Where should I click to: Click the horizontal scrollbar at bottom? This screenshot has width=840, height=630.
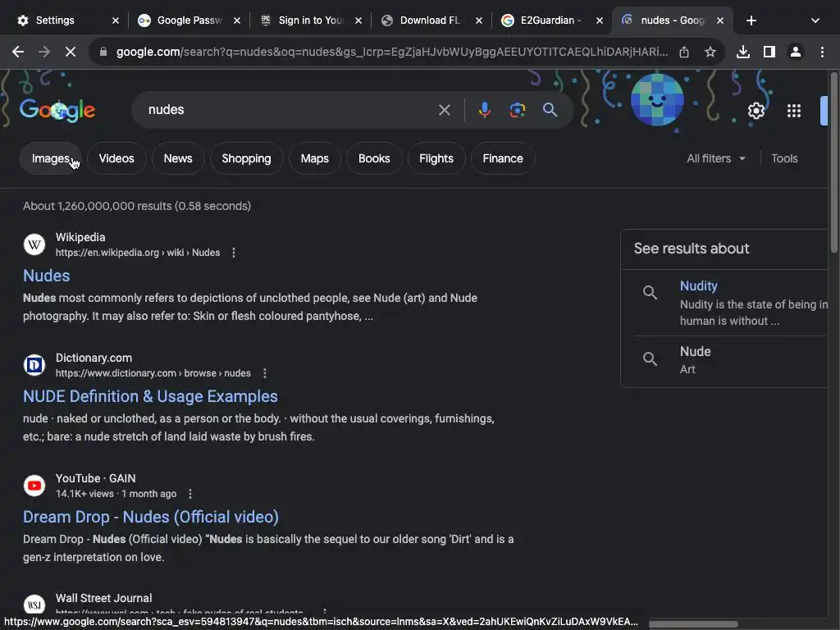693,624
